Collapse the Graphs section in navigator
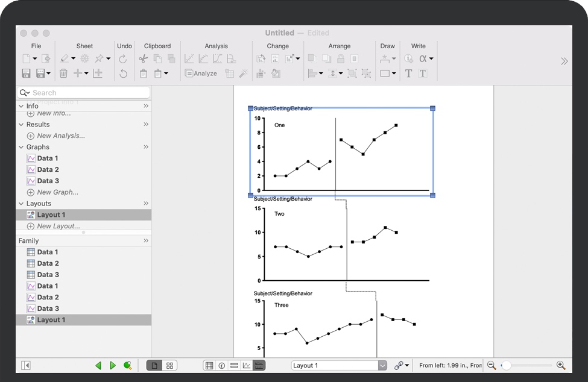 tap(22, 147)
